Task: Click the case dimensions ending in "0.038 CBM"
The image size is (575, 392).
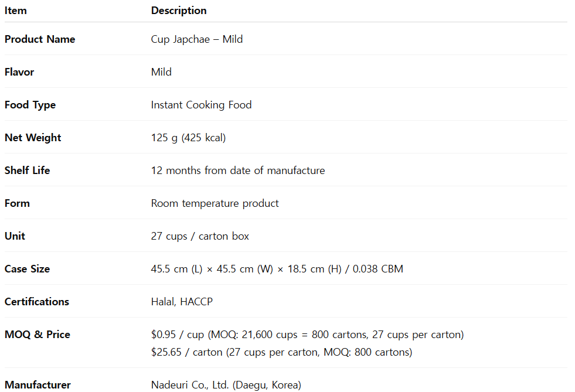Action: tap(277, 269)
